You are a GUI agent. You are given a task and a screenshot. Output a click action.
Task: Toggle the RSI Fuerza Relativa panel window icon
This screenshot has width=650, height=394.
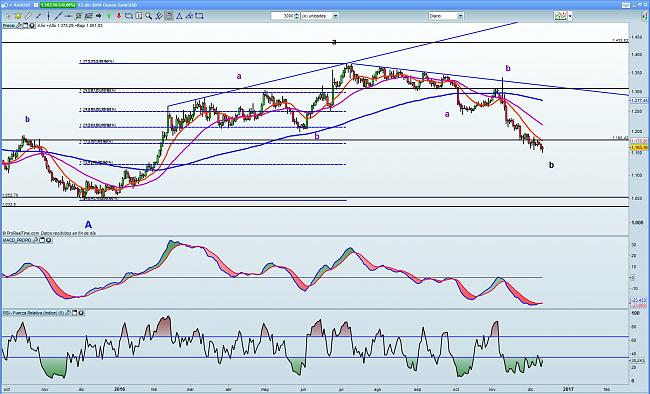click(75, 313)
